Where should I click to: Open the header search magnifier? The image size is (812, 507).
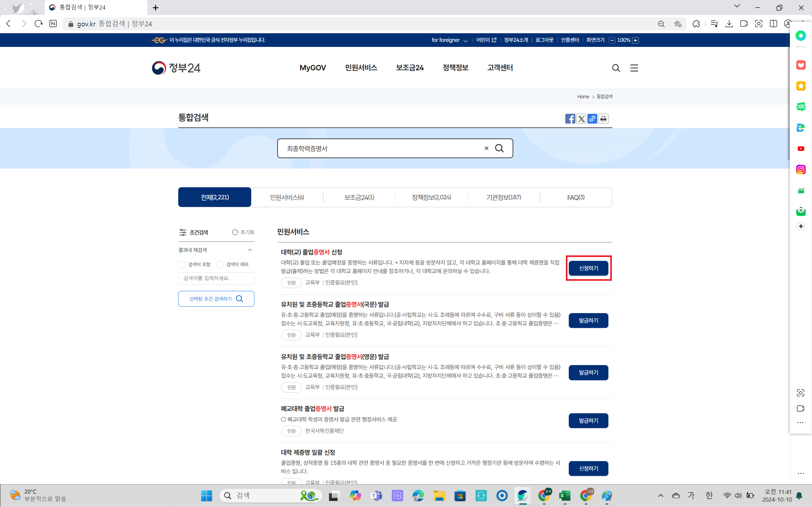(x=616, y=68)
